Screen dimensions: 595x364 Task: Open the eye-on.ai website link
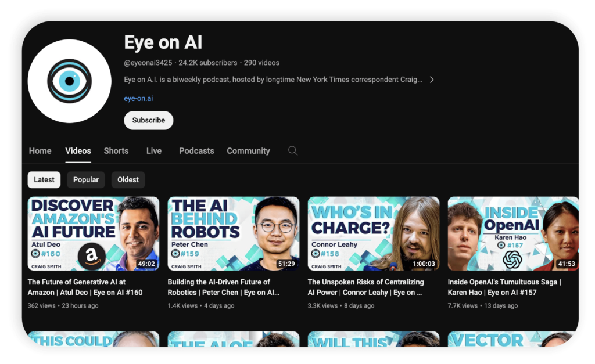[x=138, y=99]
